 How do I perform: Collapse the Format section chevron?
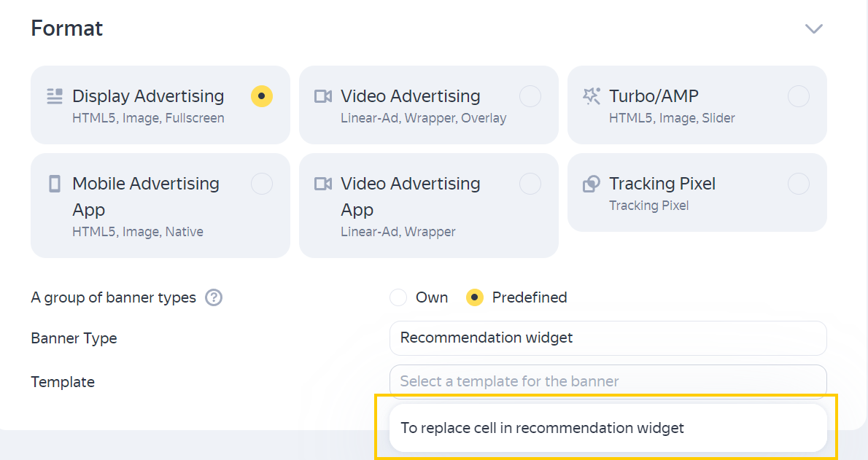pyautogui.click(x=813, y=29)
